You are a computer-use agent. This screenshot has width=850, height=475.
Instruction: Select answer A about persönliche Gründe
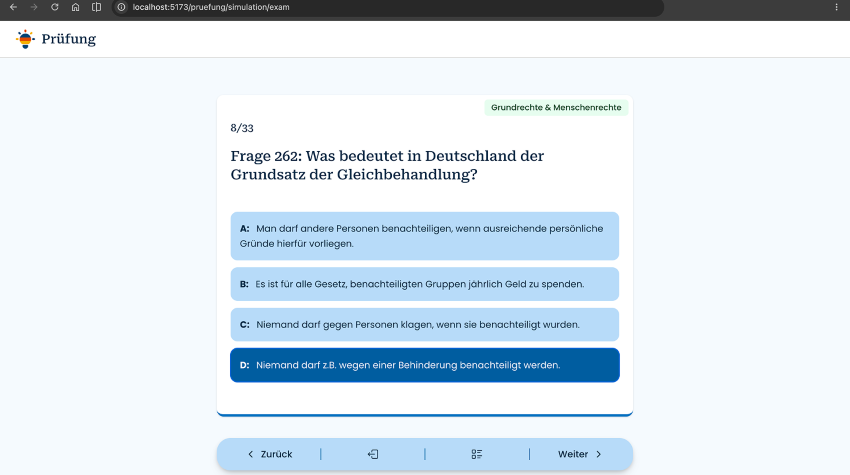tap(424, 236)
